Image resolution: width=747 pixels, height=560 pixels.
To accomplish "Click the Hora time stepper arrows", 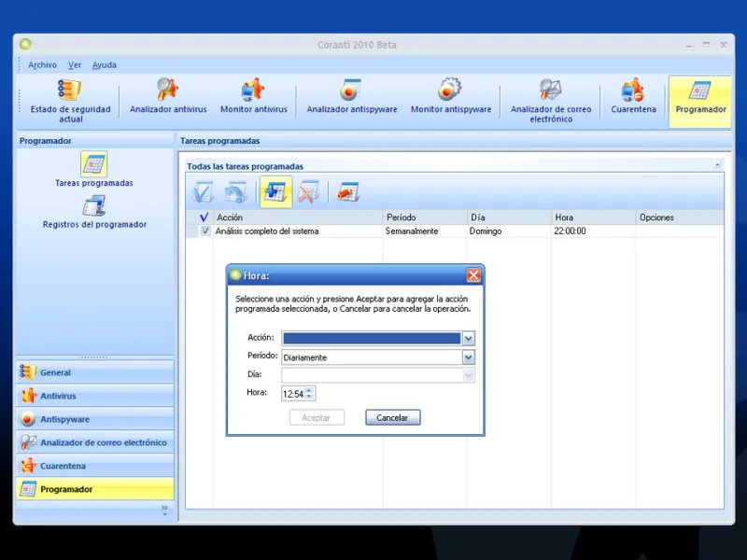I will pos(309,393).
